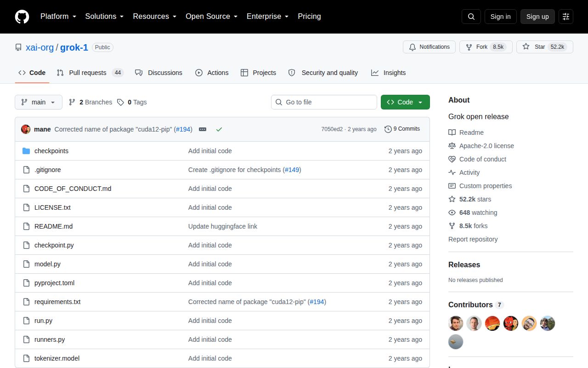Open the Pricing page
The width and height of the screenshot is (588, 368).
[309, 17]
